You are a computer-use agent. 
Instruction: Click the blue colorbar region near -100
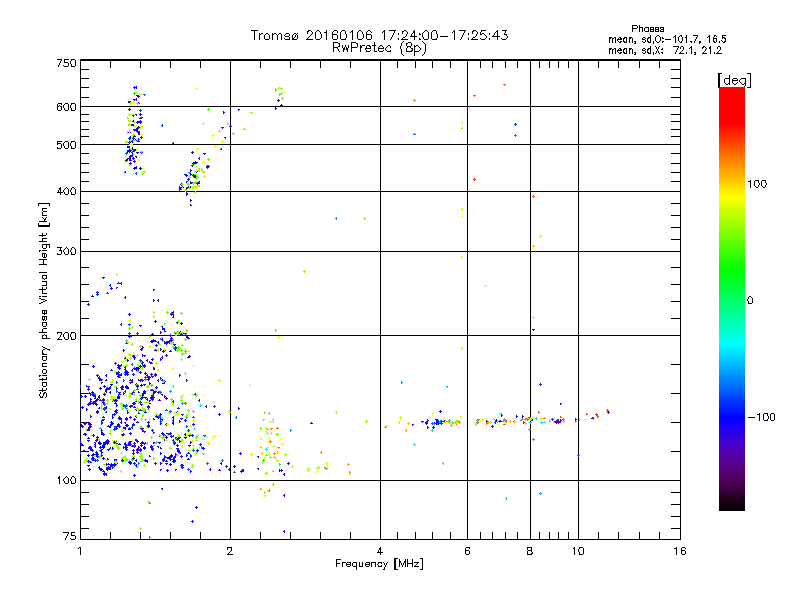[x=732, y=417]
